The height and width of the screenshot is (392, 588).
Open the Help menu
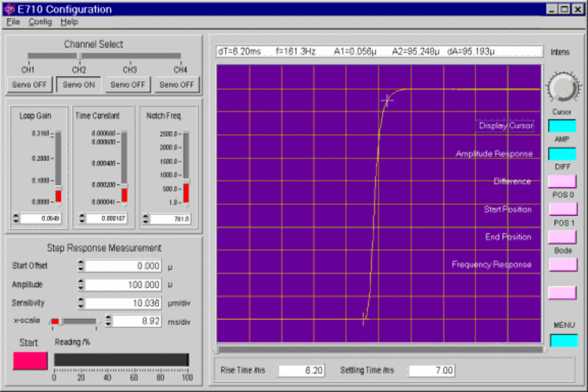69,22
